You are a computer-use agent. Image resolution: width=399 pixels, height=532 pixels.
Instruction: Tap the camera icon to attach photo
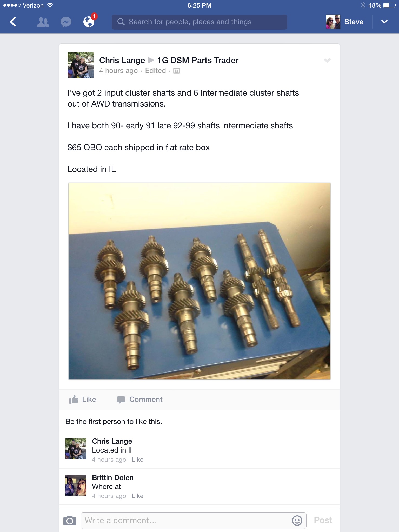(70, 521)
